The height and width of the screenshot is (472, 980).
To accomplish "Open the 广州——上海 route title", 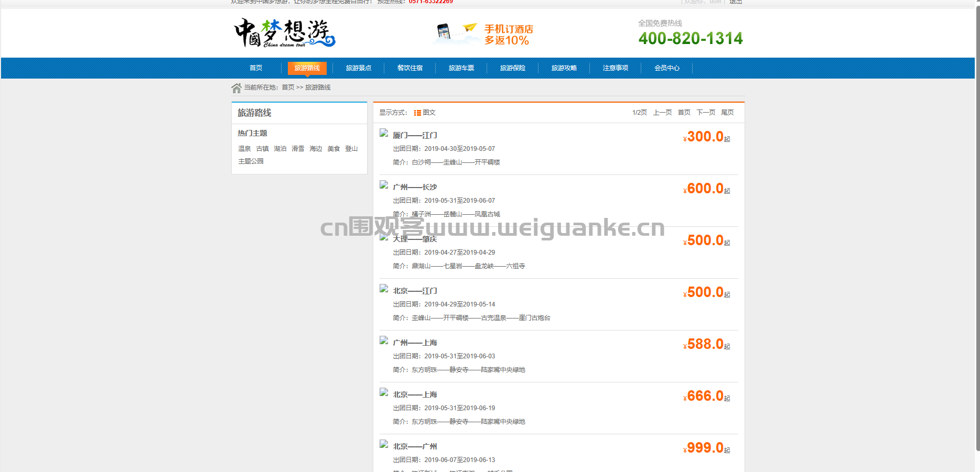I will tap(415, 343).
